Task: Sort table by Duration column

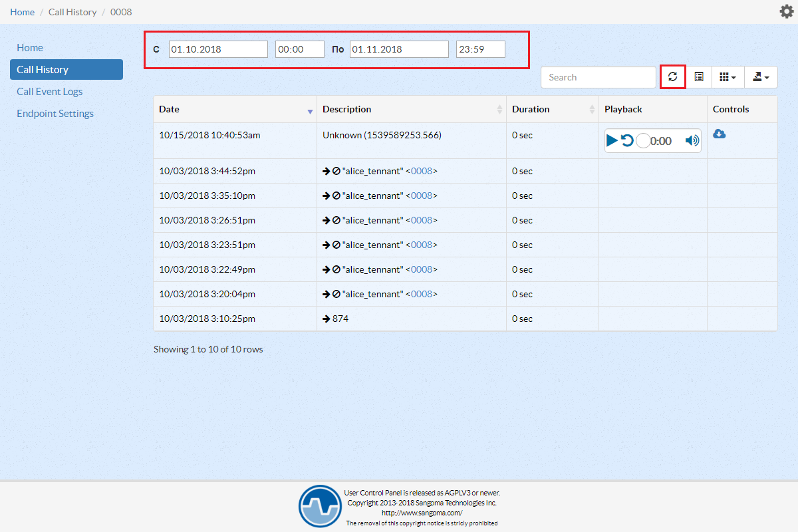Action: [553, 109]
